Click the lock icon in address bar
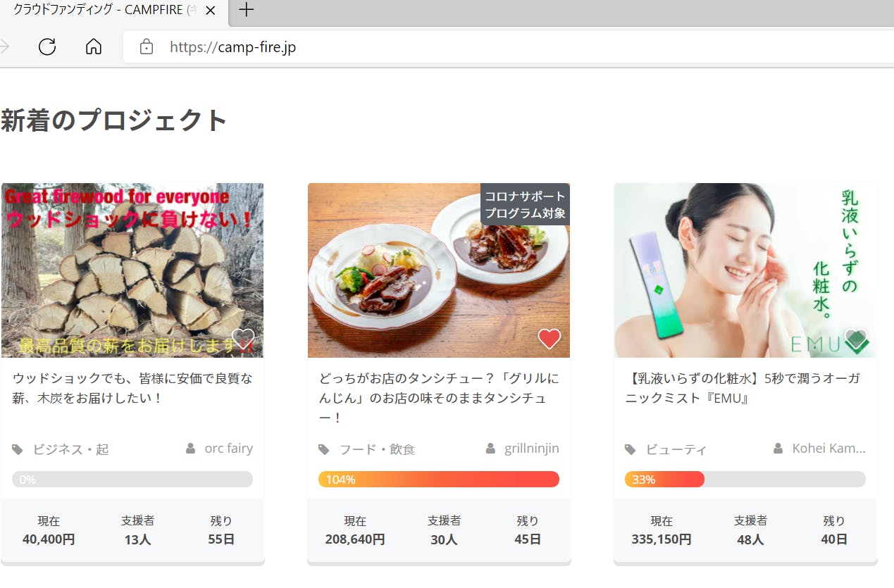Viewport: 894px width, 588px height. coord(147,47)
